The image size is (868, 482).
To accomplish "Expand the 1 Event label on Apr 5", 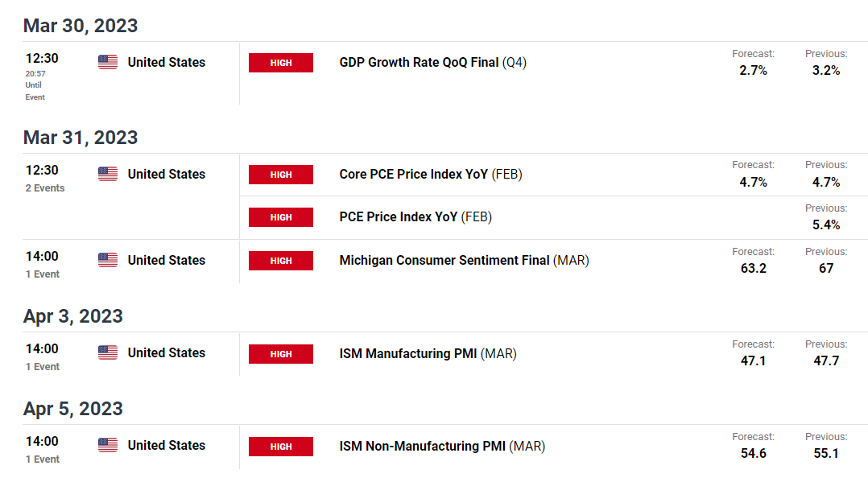I will [x=43, y=459].
